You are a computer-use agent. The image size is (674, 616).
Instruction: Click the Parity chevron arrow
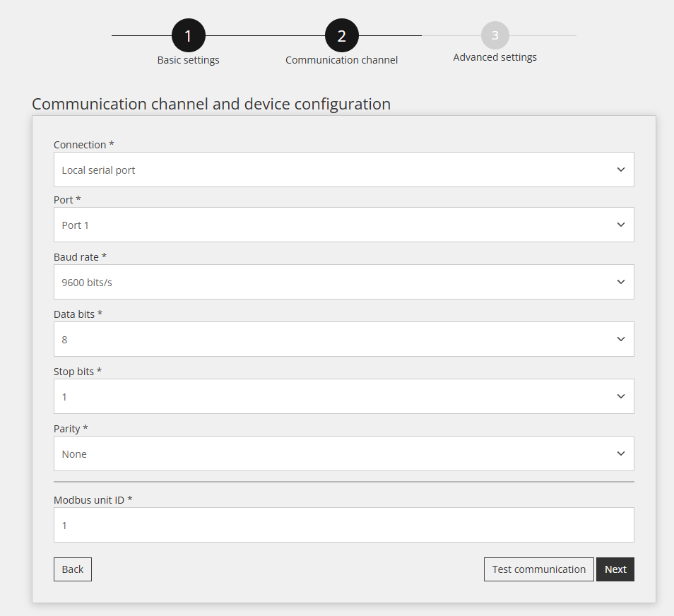pyautogui.click(x=621, y=453)
